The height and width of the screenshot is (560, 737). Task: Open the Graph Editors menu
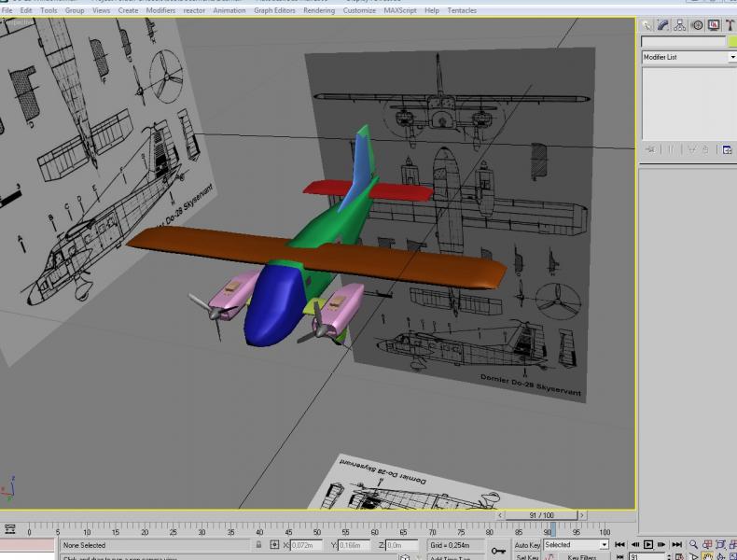pos(274,10)
